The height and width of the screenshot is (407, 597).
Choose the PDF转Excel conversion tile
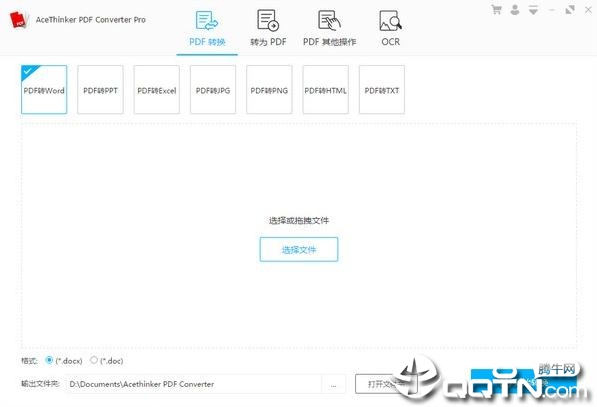[157, 90]
